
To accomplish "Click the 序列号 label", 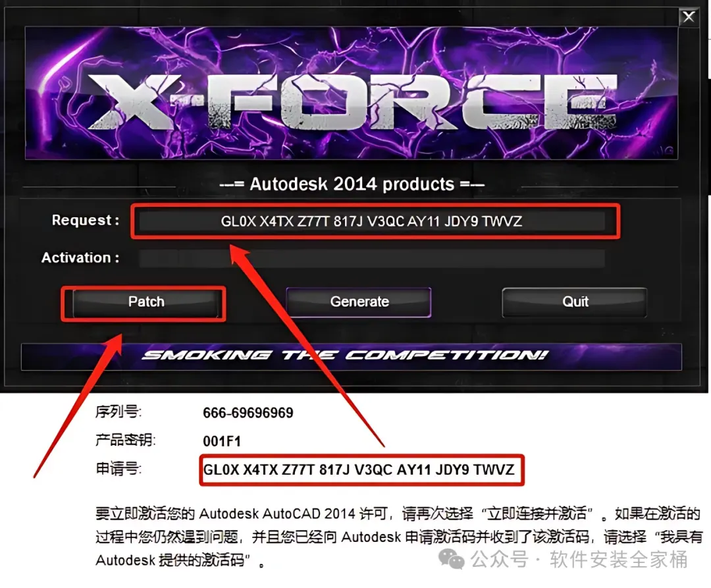I will click(x=118, y=412).
